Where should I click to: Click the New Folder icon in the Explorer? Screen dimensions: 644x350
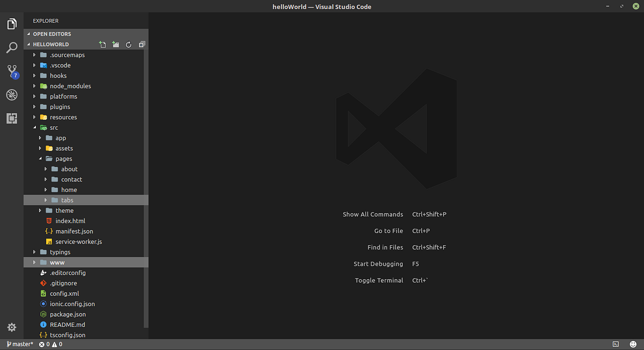[115, 44]
